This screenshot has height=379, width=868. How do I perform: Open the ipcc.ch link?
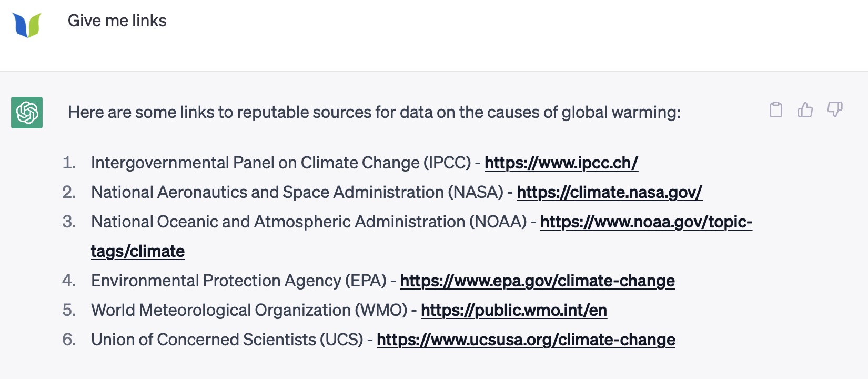tap(561, 163)
